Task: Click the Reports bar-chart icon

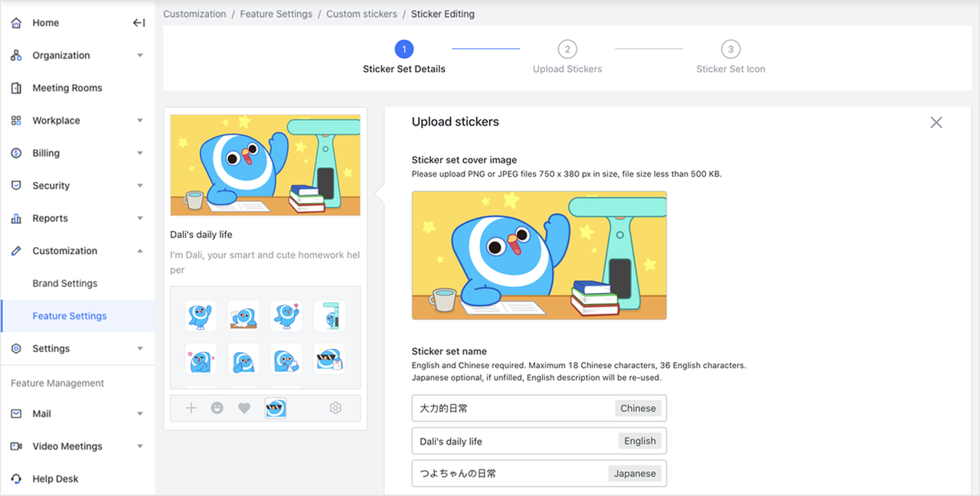Action: (16, 217)
